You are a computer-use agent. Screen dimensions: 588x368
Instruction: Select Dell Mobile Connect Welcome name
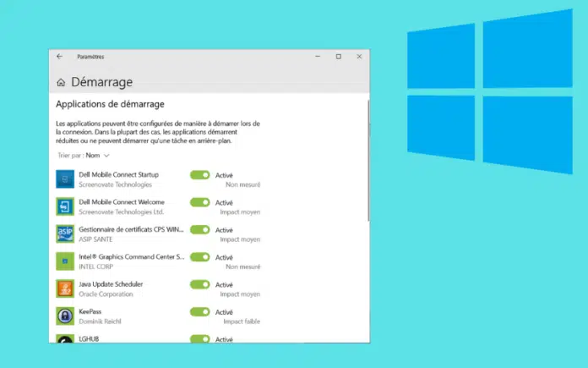[x=122, y=202]
